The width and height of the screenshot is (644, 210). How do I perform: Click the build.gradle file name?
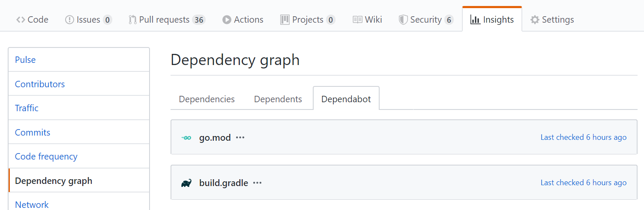[x=224, y=183]
